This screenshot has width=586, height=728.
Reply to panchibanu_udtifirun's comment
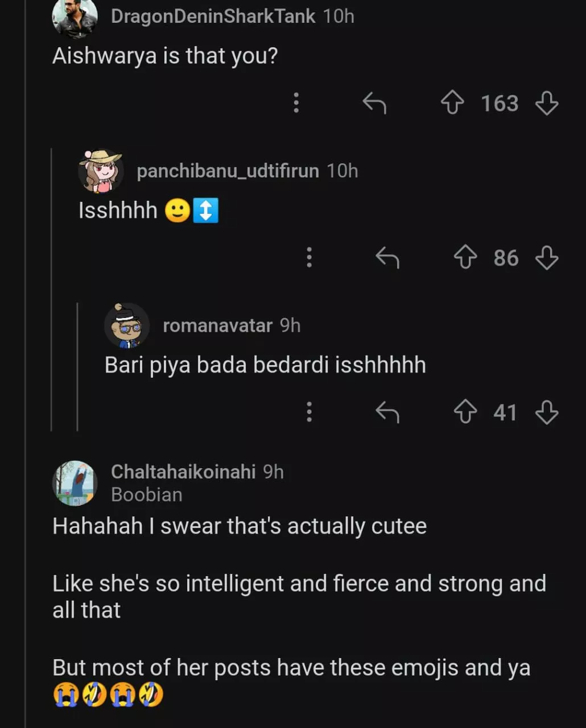(x=387, y=258)
